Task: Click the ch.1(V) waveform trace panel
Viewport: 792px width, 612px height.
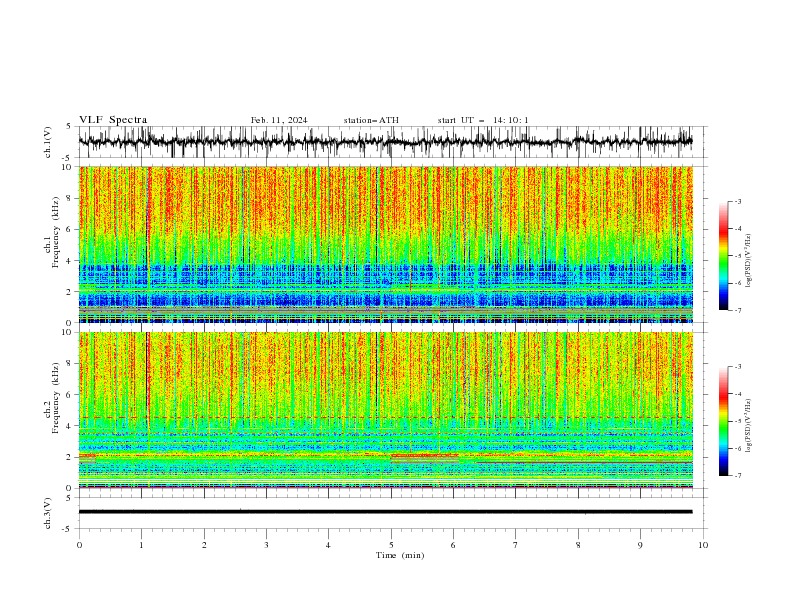Action: tap(385, 142)
